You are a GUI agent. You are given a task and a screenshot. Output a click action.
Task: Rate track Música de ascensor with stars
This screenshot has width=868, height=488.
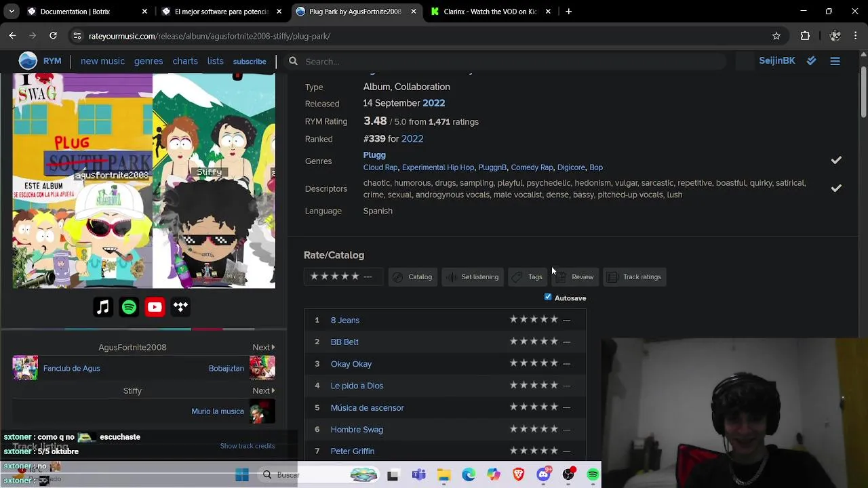(534, 407)
